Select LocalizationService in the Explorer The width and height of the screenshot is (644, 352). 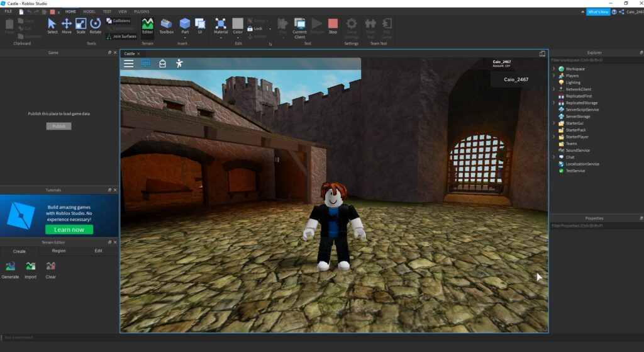point(582,164)
